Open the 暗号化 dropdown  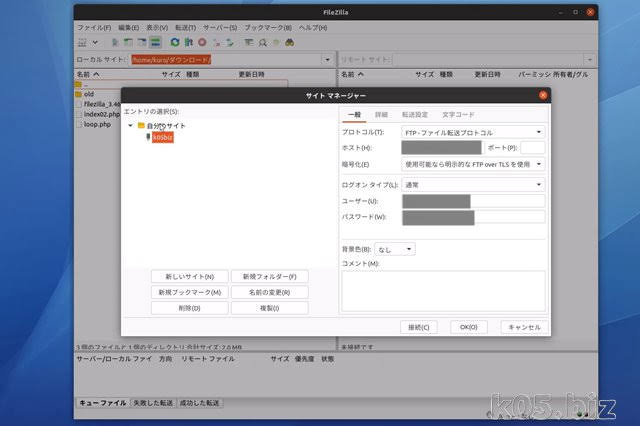pos(473,164)
